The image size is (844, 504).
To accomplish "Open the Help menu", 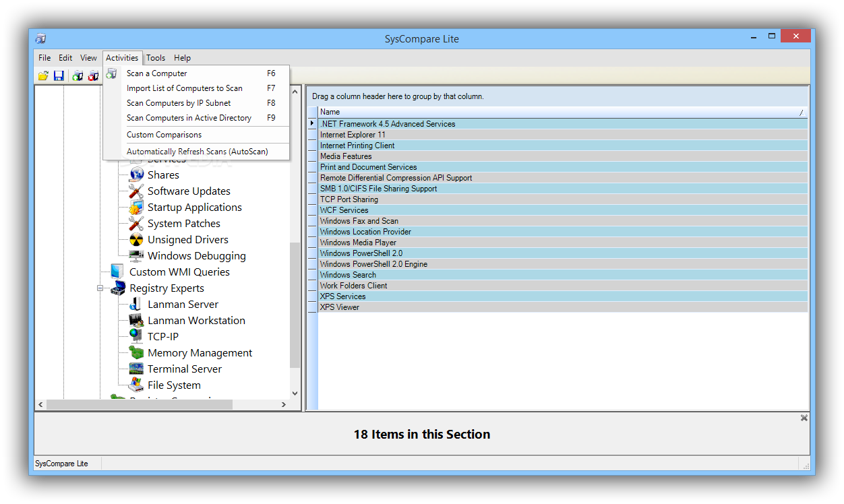I will pos(182,58).
